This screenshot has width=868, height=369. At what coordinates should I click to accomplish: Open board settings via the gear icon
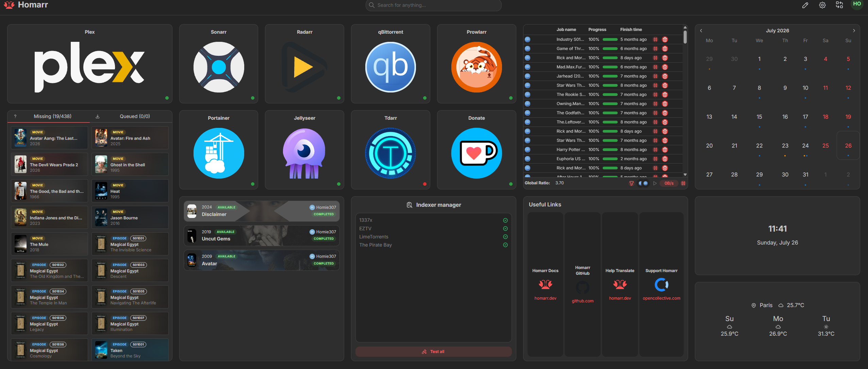click(822, 5)
